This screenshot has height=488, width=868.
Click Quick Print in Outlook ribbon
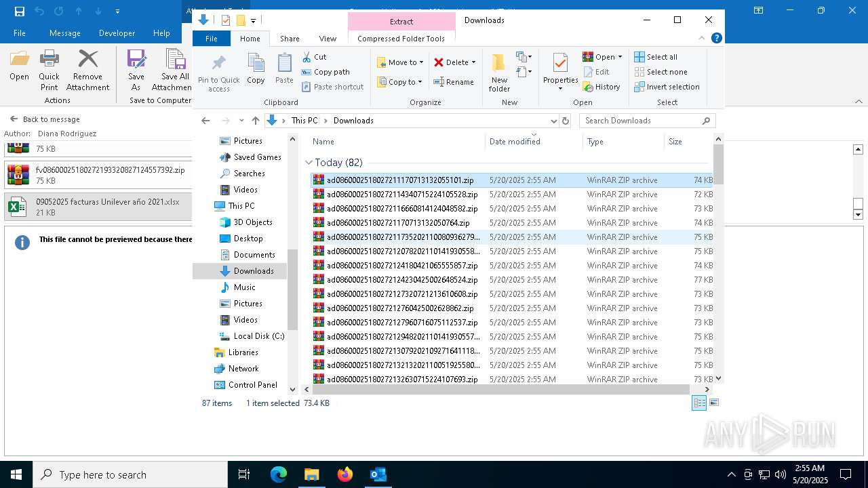(x=49, y=70)
